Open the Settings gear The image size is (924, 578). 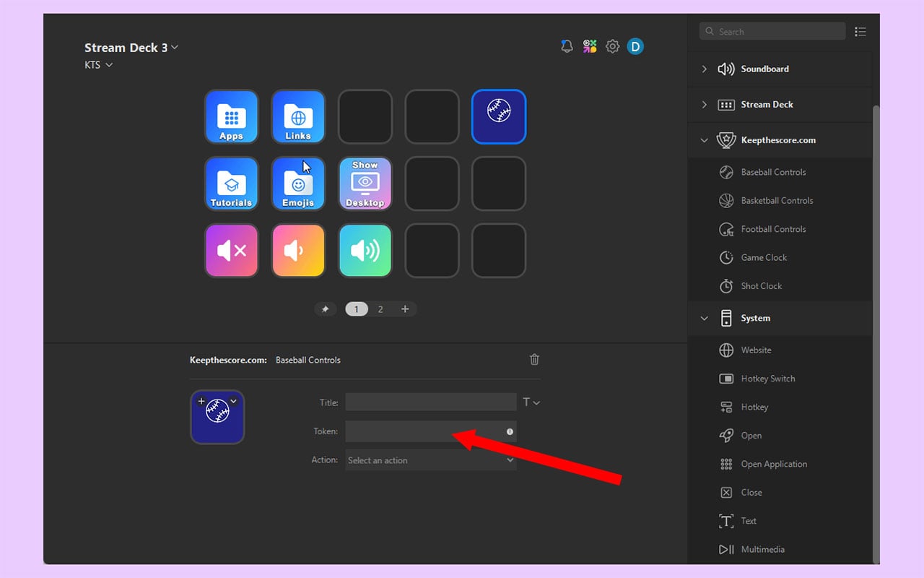click(x=613, y=46)
